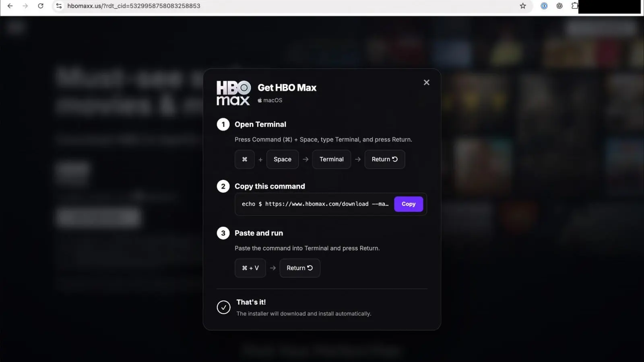Click the purple Copy button
Screen dimensions: 644x362
point(409,204)
